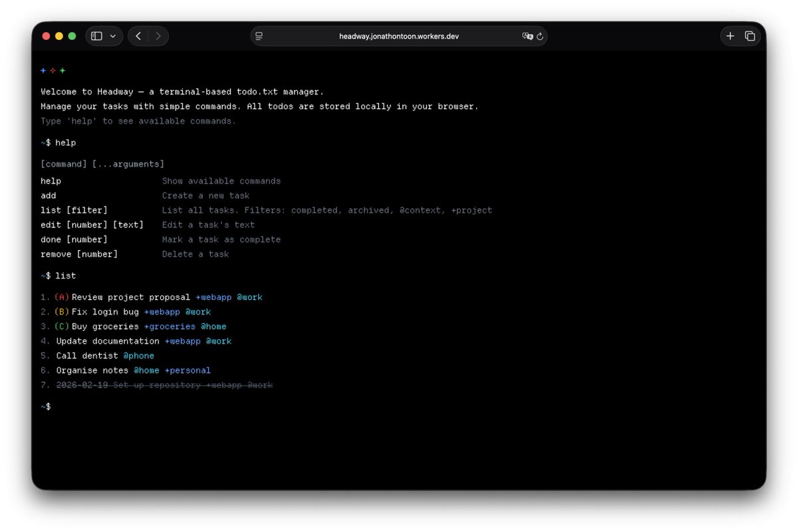798x532 pixels.
Task: Click the 'done [number]' command name
Action: (x=74, y=239)
